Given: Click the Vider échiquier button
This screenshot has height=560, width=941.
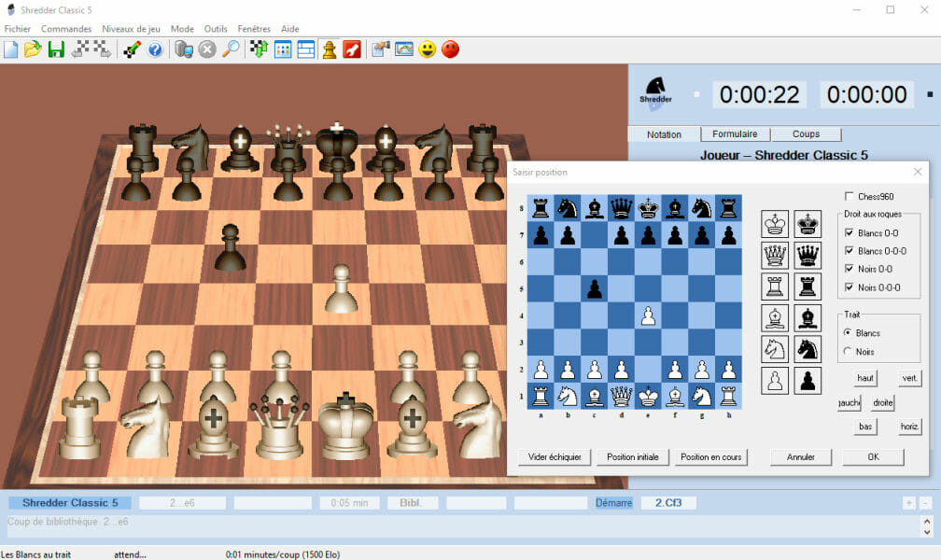Looking at the screenshot, I should (555, 456).
